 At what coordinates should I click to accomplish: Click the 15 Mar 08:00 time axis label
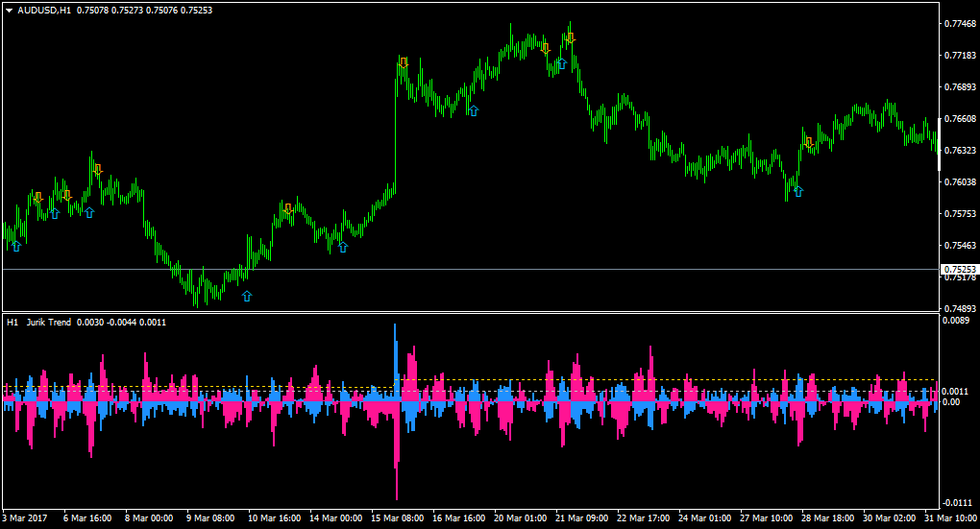click(x=397, y=517)
